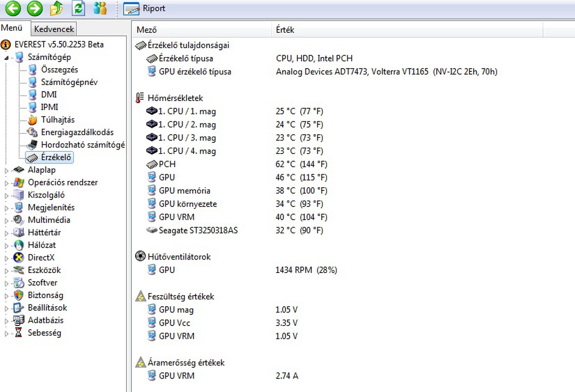Click the Eszközök devices icon

point(19,270)
